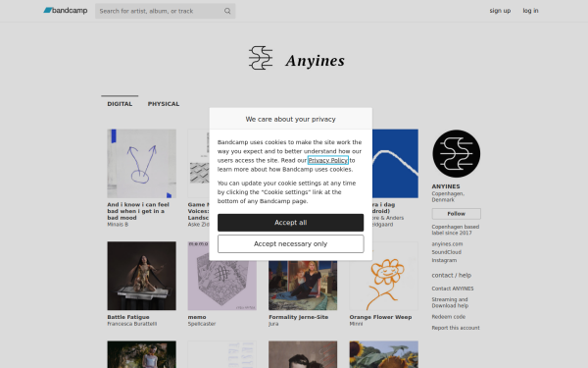This screenshot has width=588, height=368.
Task: Click the Battle Fatigue title link
Action: (x=128, y=317)
